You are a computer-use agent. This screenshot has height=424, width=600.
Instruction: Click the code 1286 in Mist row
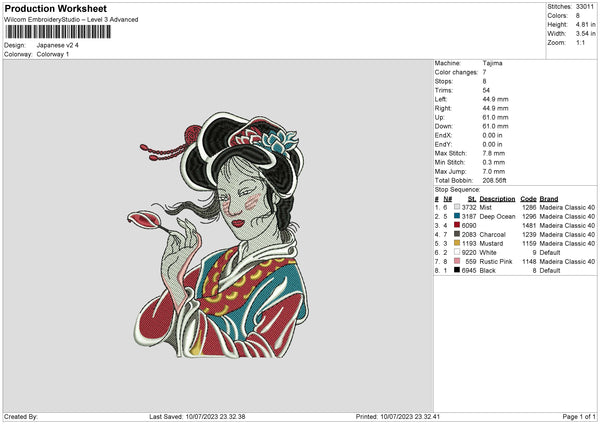tap(529, 207)
